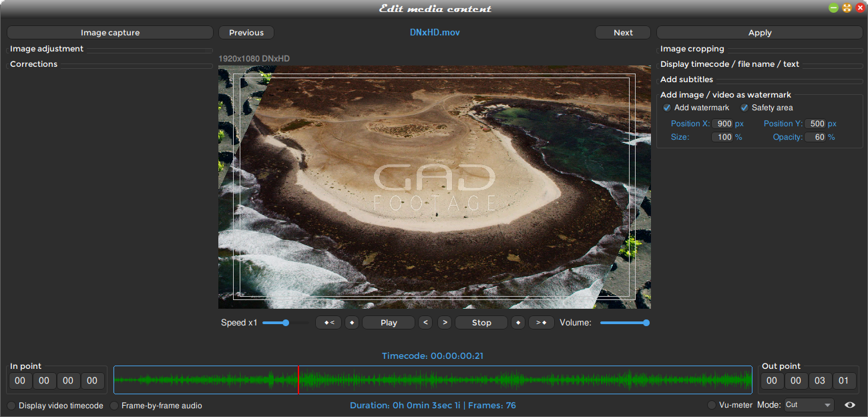The image size is (868, 417).
Task: Click Play to start playback
Action: click(x=388, y=322)
